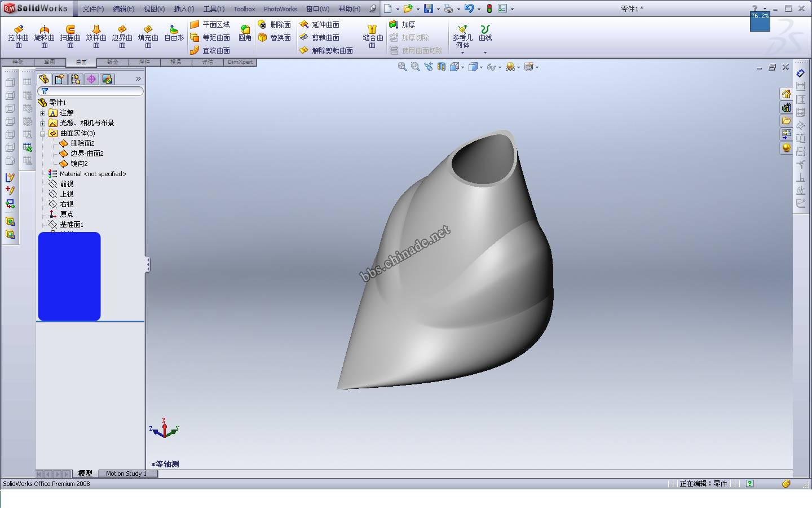The width and height of the screenshot is (812, 508).
Task: Select the 前视 plane
Action: 61,184
